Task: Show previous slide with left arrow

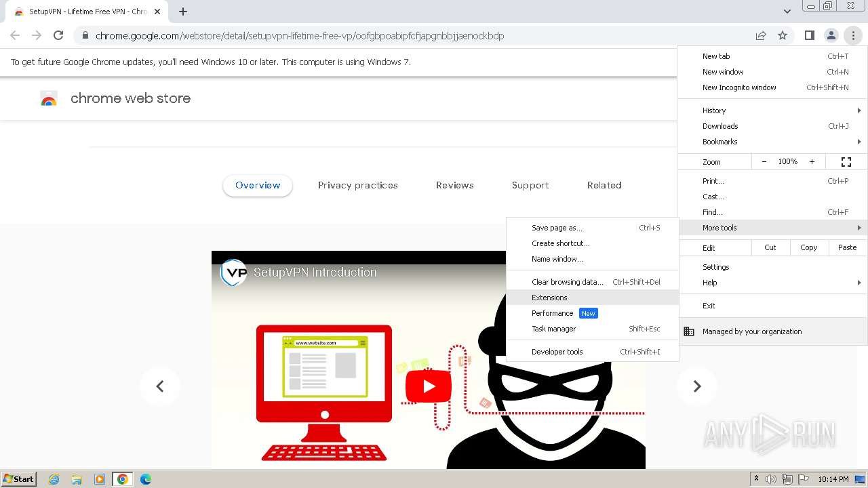Action: tap(160, 386)
